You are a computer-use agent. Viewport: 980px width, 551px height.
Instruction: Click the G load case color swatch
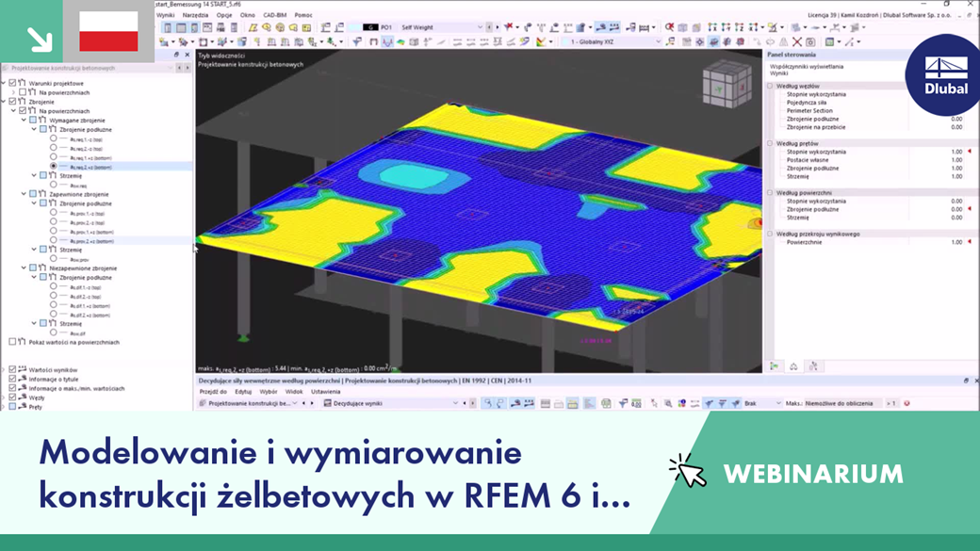370,27
